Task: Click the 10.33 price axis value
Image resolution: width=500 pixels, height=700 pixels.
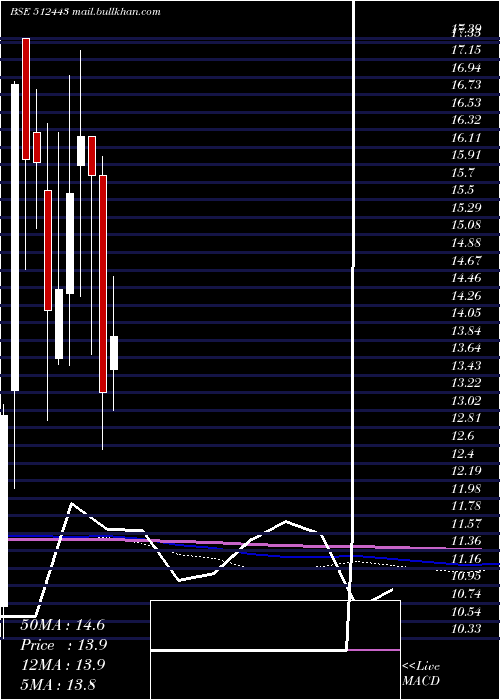Action: (466, 629)
